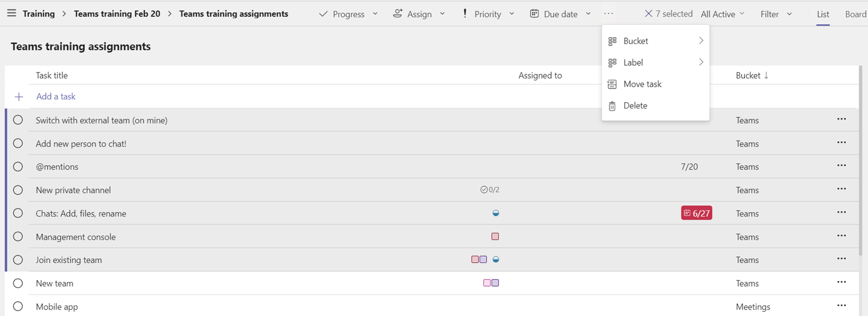This screenshot has height=316, width=868.
Task: Open more options for the Mobile app task
Action: tap(841, 306)
